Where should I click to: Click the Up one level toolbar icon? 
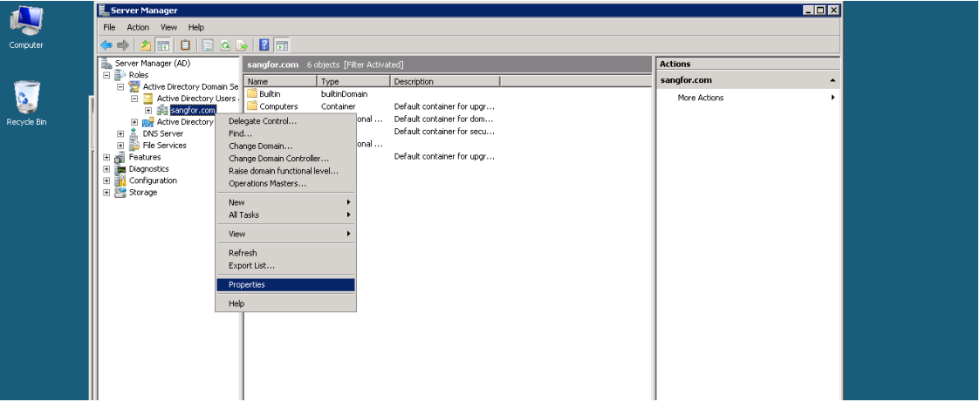(146, 44)
